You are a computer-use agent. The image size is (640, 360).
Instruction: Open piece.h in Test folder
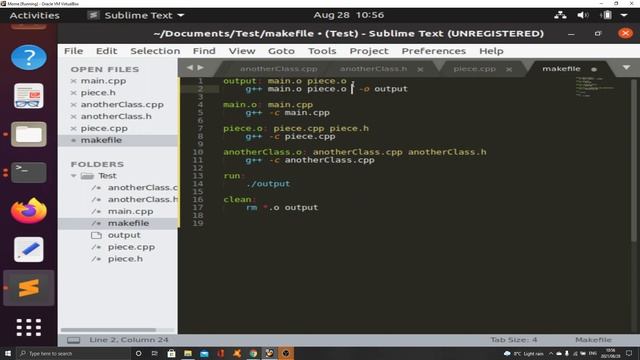(x=125, y=259)
